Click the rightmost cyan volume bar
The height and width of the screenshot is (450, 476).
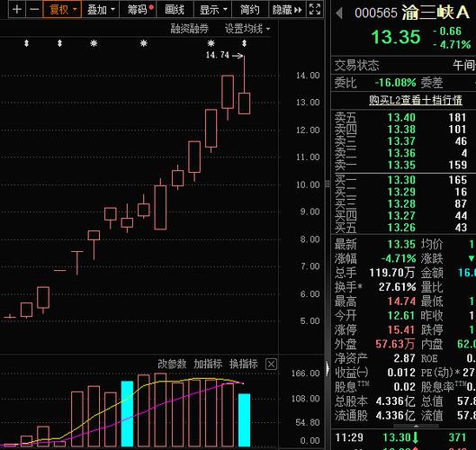(245, 420)
